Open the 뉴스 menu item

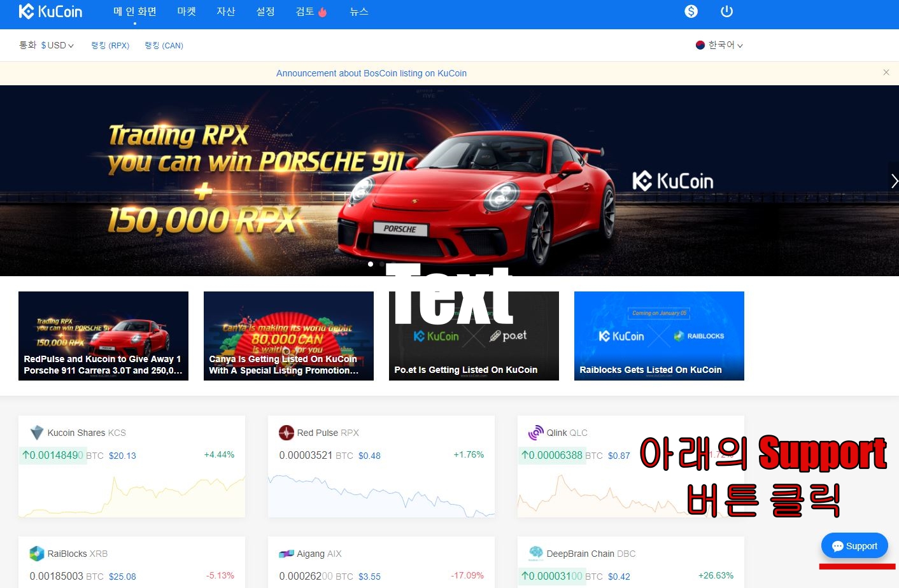click(x=359, y=11)
